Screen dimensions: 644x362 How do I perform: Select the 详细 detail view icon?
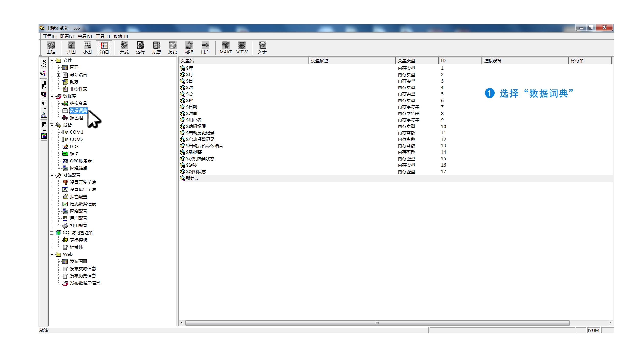click(x=104, y=48)
